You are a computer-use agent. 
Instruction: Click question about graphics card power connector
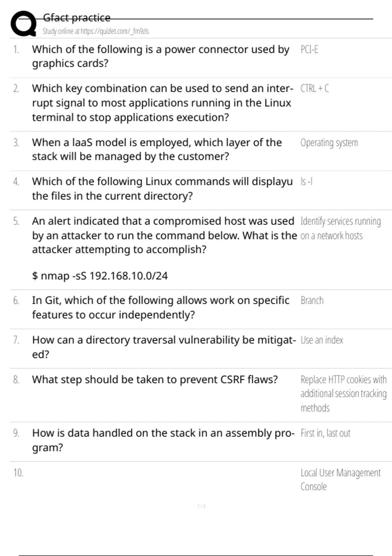coord(160,56)
